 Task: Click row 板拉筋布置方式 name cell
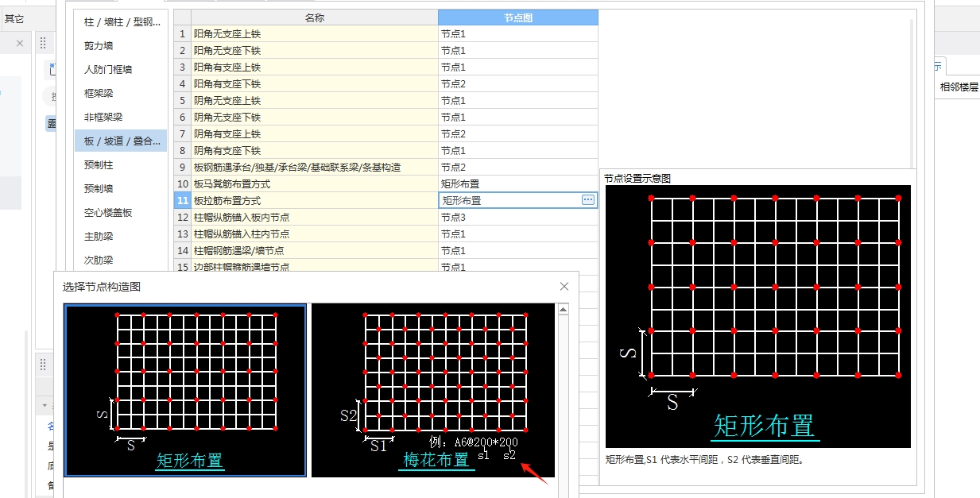coord(315,201)
